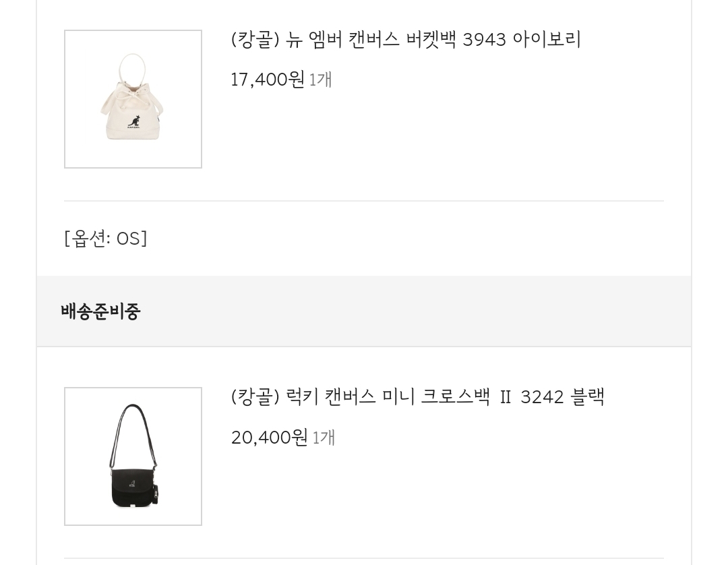Click the [옵션: OS] option text
This screenshot has width=728, height=565.
[105, 239]
